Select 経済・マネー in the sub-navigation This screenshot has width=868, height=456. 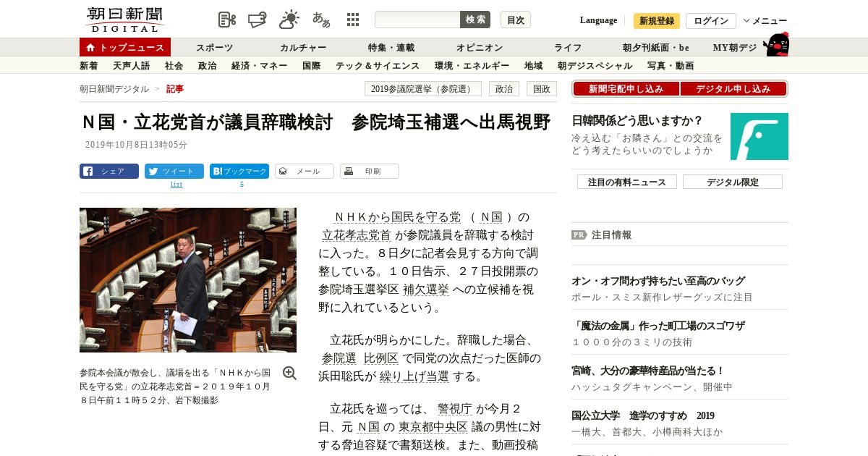click(260, 66)
